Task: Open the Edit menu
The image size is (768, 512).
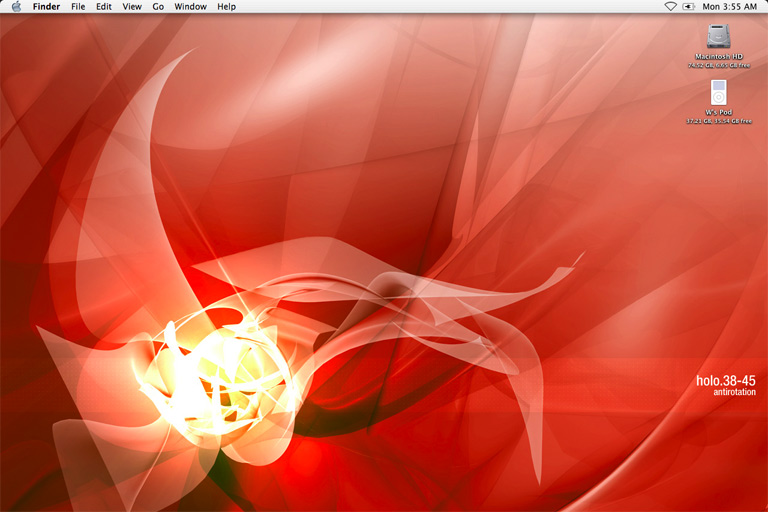Action: [x=104, y=6]
